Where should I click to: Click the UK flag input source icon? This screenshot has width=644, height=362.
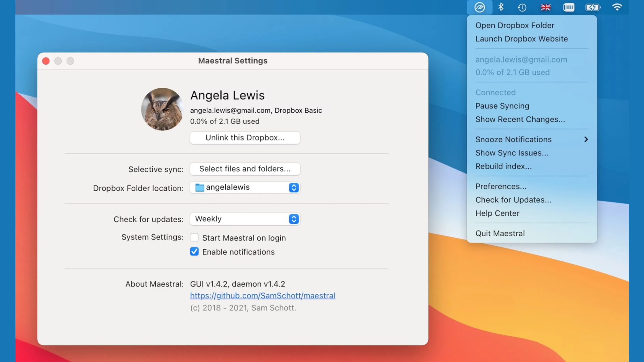coord(546,8)
